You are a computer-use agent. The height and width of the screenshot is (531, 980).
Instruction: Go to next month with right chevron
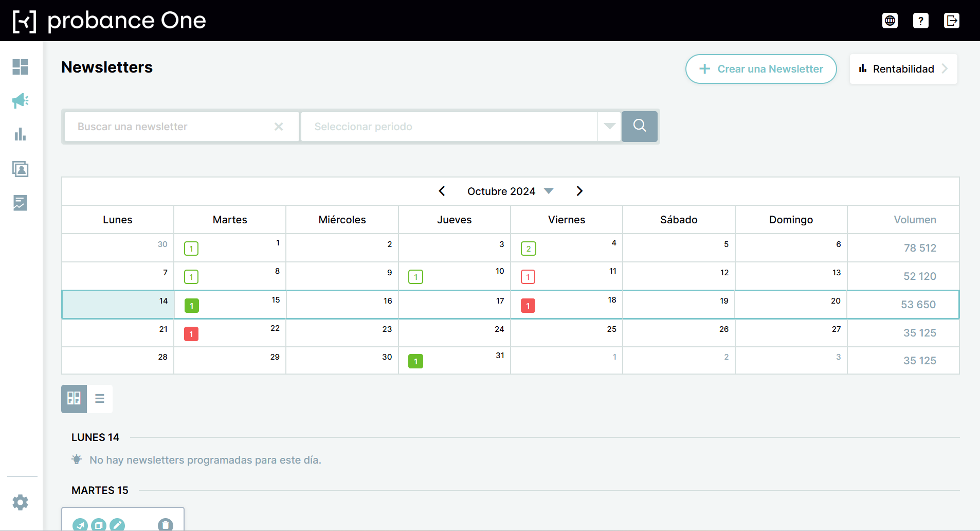point(579,191)
